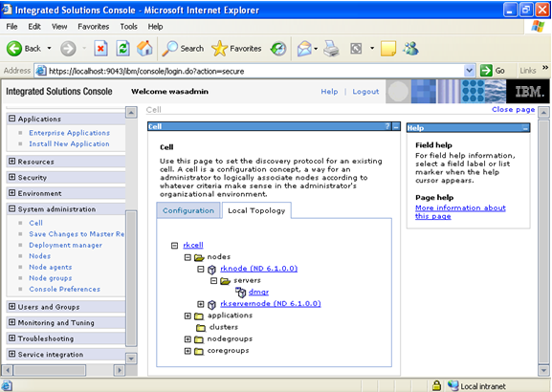This screenshot has width=552, height=392.
Task: Expand the Security navigation section
Action: pos(12,177)
